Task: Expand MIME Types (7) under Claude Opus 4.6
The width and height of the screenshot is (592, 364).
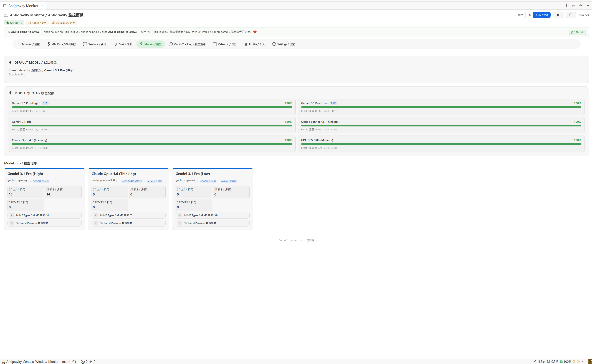Action: [x=128, y=215]
